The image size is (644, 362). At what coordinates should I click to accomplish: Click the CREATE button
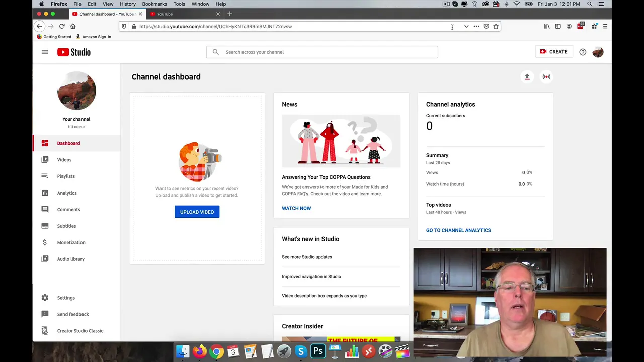pos(553,52)
